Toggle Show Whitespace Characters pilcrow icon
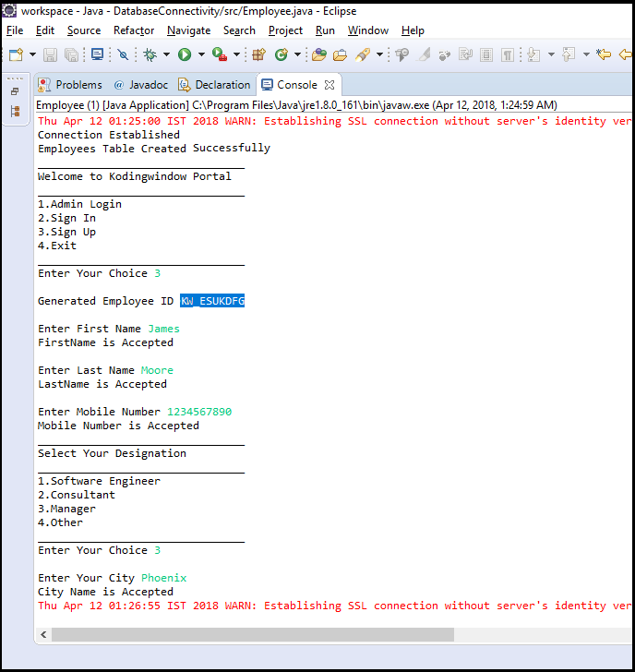The width and height of the screenshot is (635, 672). (508, 54)
